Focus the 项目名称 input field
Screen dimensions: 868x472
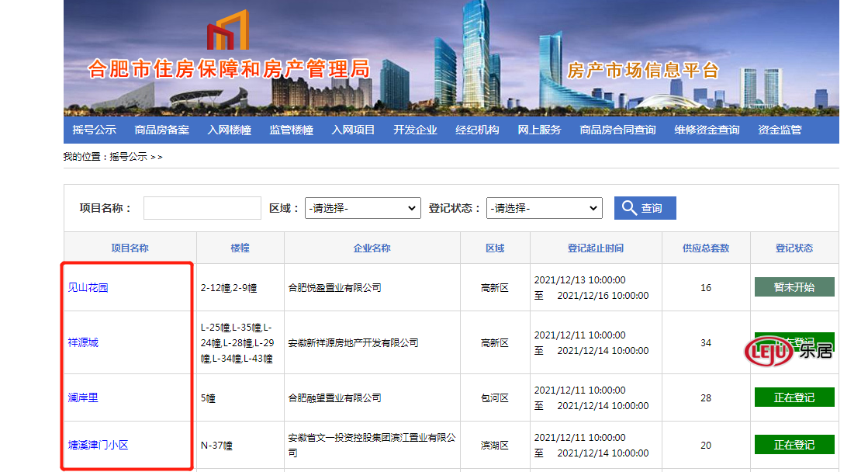pos(202,208)
